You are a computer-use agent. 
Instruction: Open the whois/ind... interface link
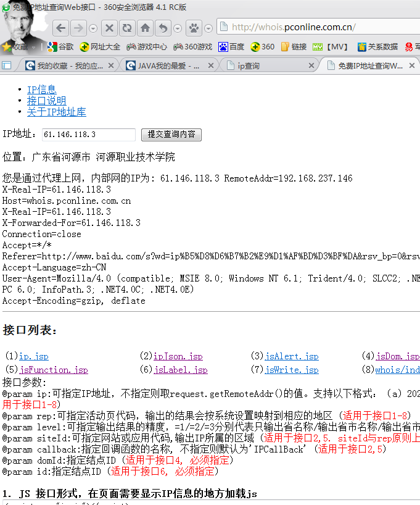click(x=397, y=370)
